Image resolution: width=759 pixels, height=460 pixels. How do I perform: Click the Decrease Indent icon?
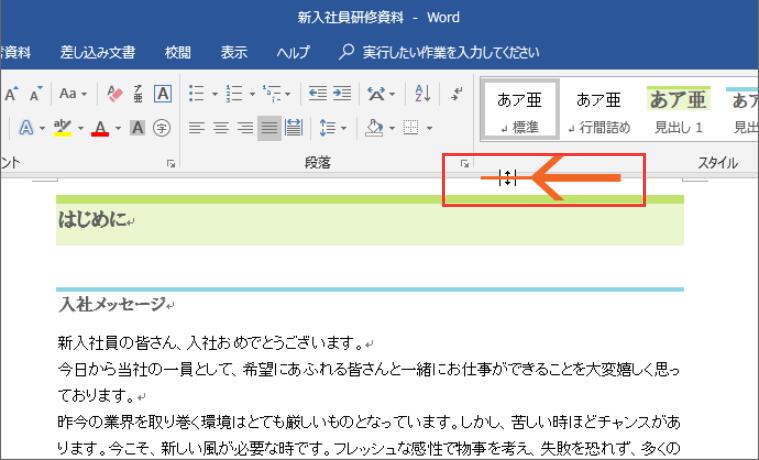pos(318,93)
